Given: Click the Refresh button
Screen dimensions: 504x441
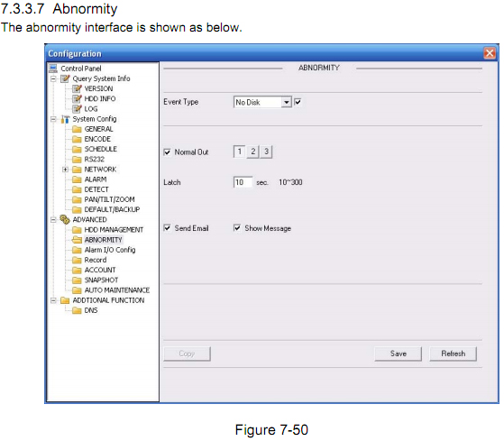Looking at the screenshot, I should 454,354.
